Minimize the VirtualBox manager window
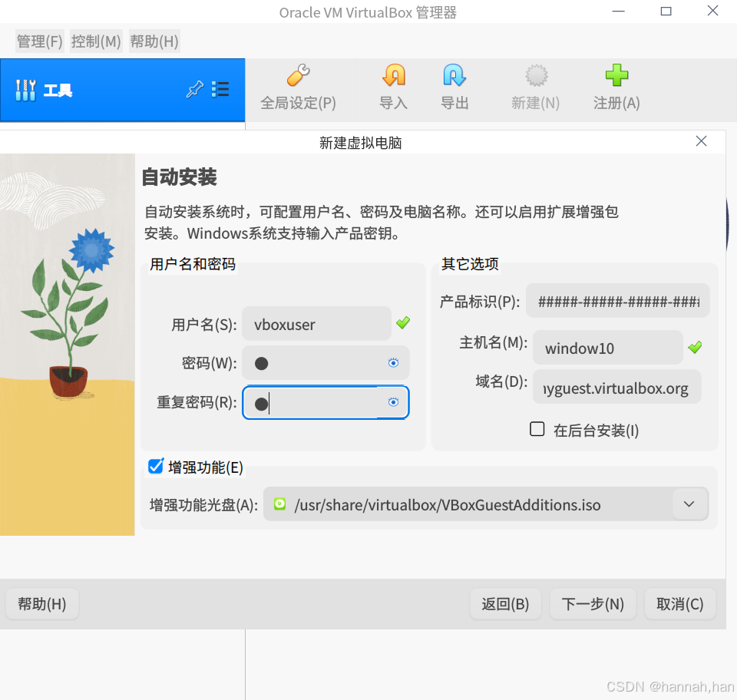 coord(618,12)
